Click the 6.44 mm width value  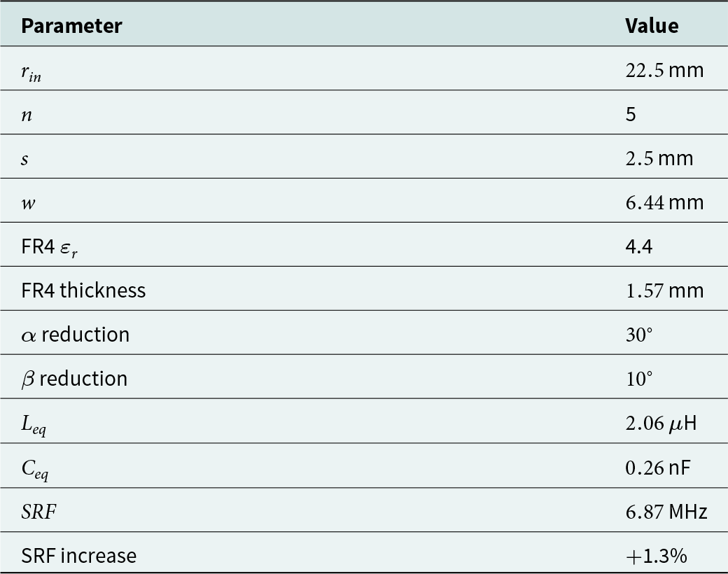pyautogui.click(x=664, y=202)
